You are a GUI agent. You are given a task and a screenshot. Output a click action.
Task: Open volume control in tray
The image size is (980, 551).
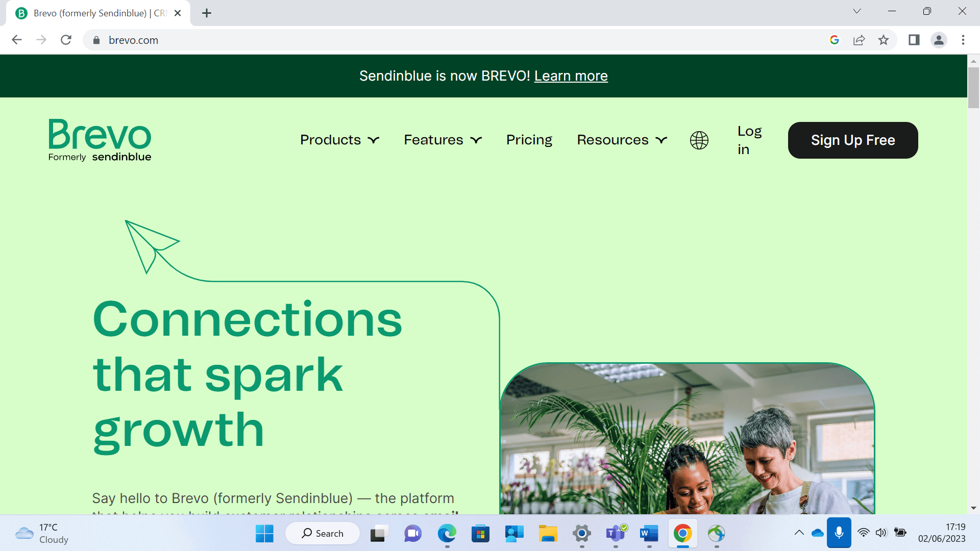tap(881, 533)
